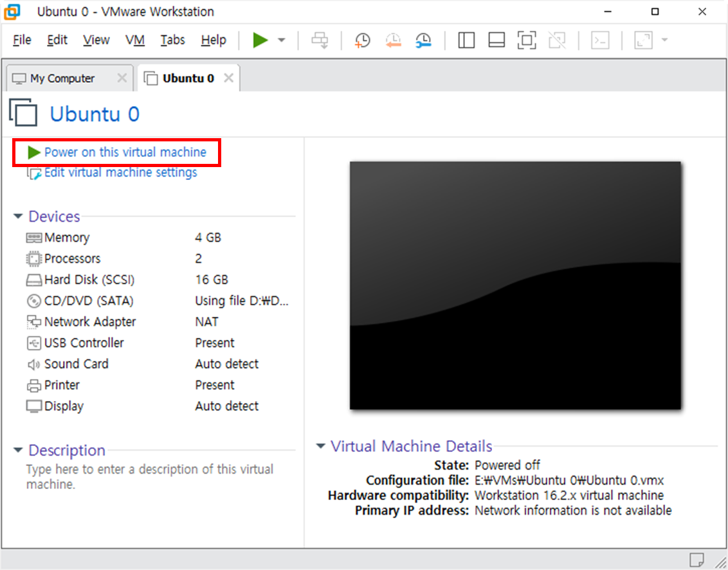Toggle the thumbnail bar view icon
Screen dimensions: 728x570
pyautogui.click(x=496, y=40)
